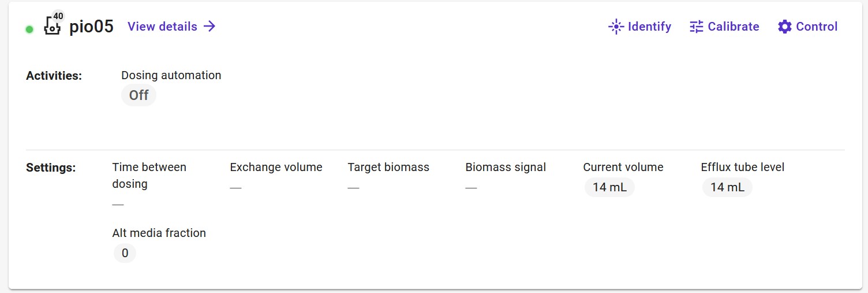Click the Time between dosing label
Image resolution: width=868 pixels, height=293 pixels.
pos(149,175)
